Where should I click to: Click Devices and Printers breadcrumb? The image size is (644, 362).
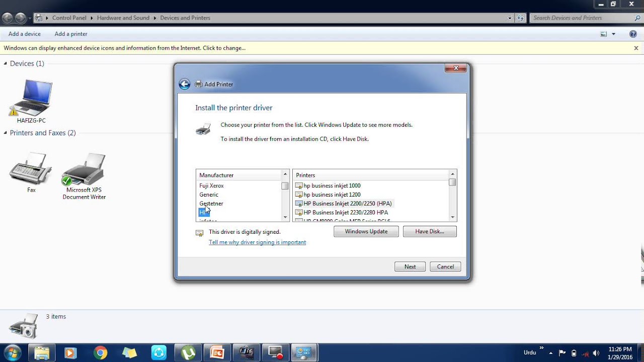pyautogui.click(x=185, y=18)
